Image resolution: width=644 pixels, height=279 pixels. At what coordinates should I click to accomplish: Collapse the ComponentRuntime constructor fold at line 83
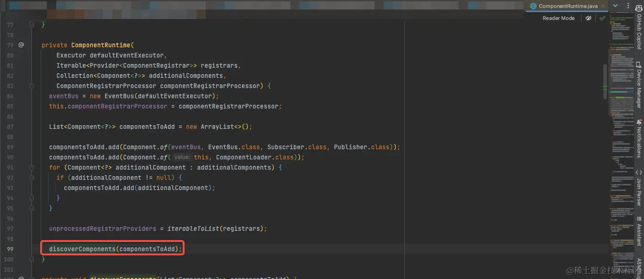31,86
